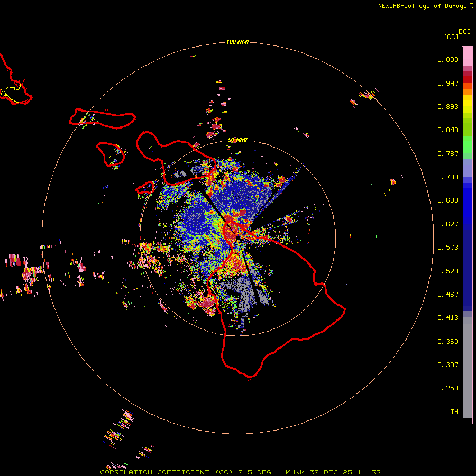Click the 0.787 legend value
Screen dimensions: 476x476
(448, 153)
